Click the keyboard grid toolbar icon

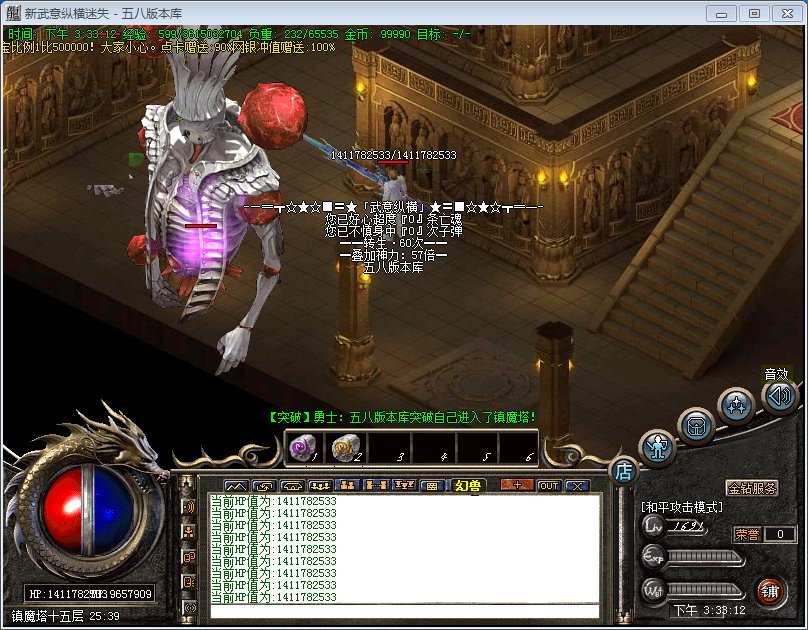[432, 486]
